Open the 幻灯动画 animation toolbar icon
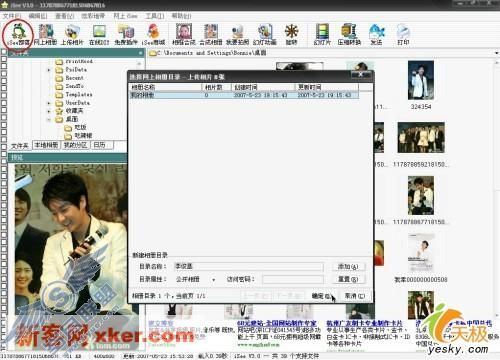The width and height of the screenshot is (500, 360). point(265,35)
